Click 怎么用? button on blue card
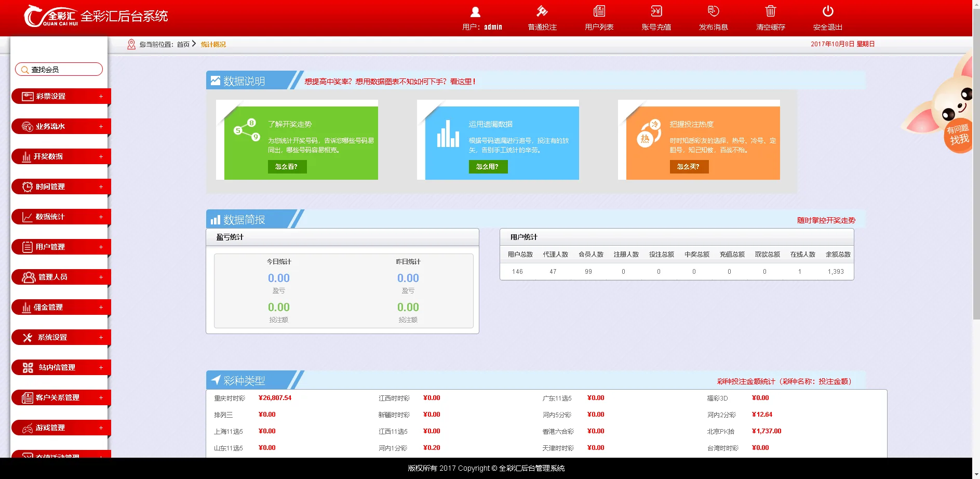980x479 pixels. [488, 167]
